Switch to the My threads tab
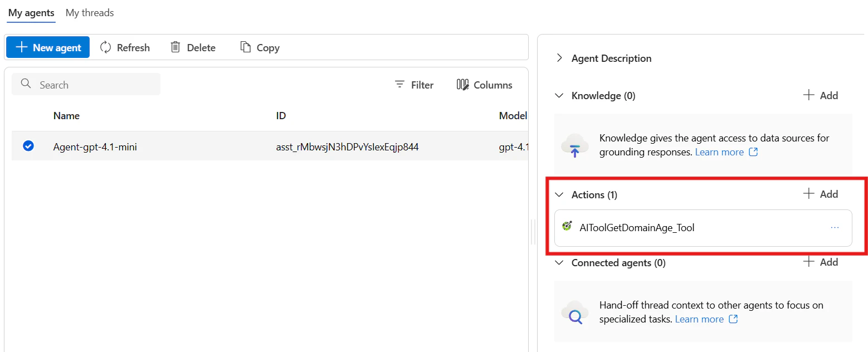 90,13
